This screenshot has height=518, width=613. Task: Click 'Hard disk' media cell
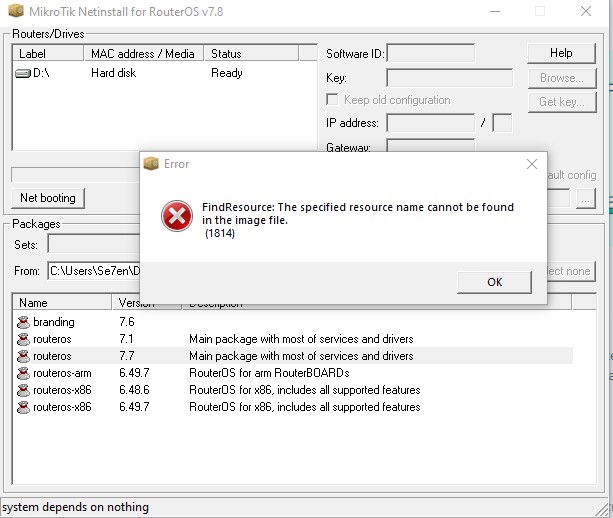click(x=113, y=73)
